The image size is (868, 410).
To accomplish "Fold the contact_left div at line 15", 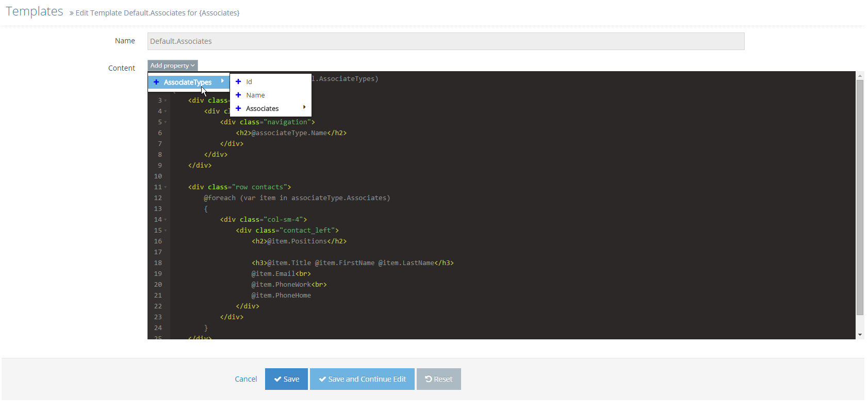I will 166,231.
